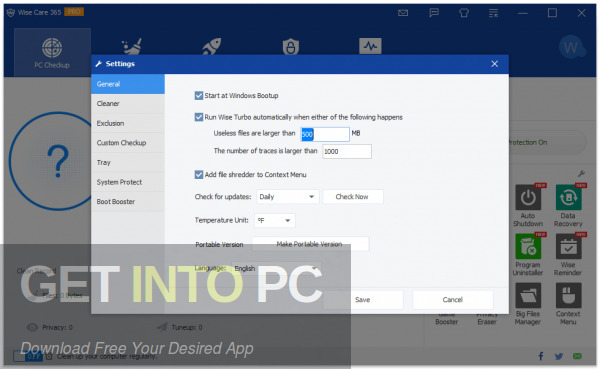The height and width of the screenshot is (369, 600).
Task: Open System Monitoring pulse icon
Action: pos(370,46)
